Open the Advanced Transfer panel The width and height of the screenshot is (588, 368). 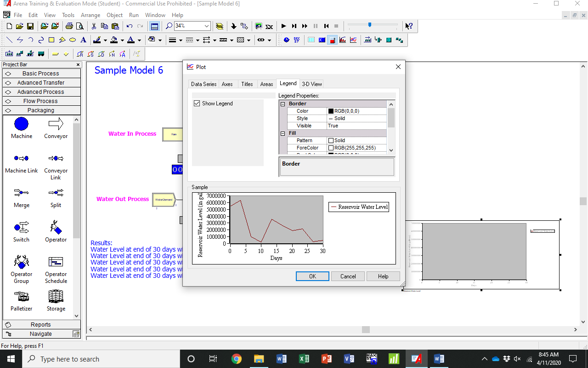pyautogui.click(x=41, y=83)
